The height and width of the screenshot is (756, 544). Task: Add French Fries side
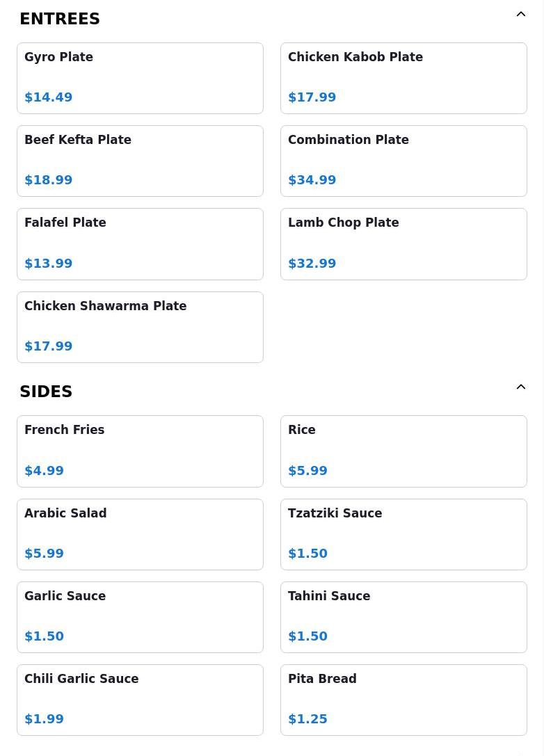coord(140,451)
